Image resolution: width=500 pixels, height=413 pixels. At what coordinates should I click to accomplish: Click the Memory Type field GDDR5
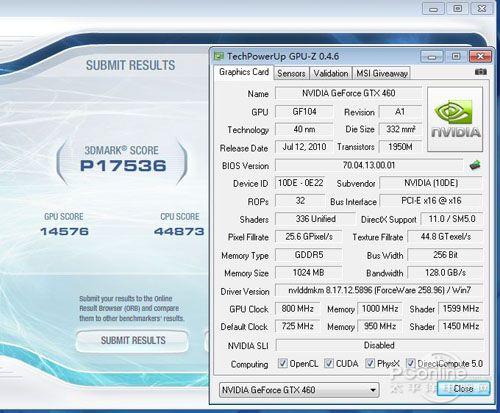coord(309,255)
